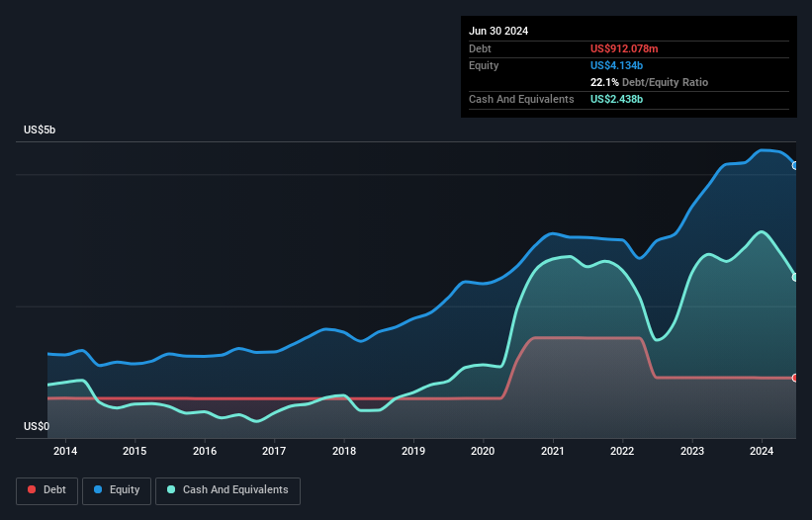Click the 2017 x-axis label

(274, 451)
